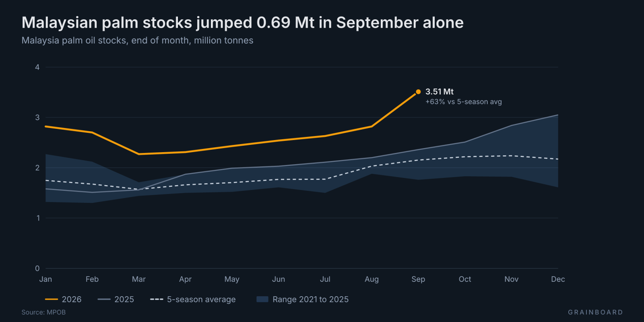Click the 'Source: MPOB' footnote

pyautogui.click(x=43, y=312)
